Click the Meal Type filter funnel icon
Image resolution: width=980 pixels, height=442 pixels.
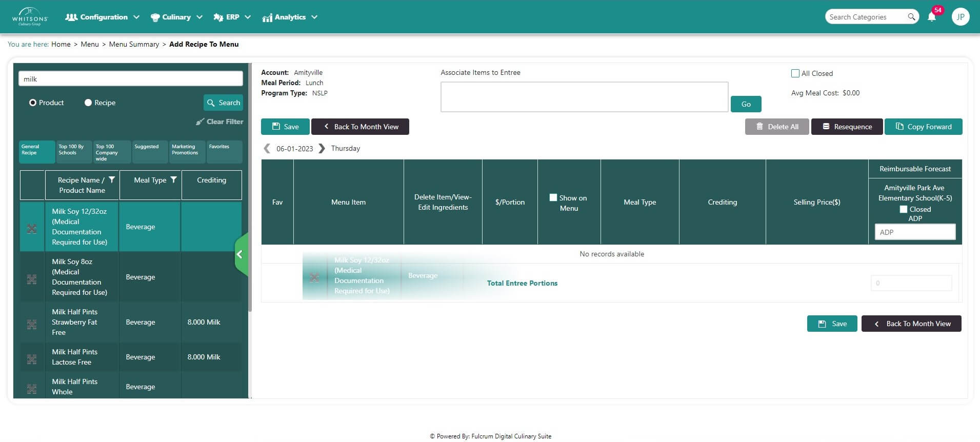[174, 180]
